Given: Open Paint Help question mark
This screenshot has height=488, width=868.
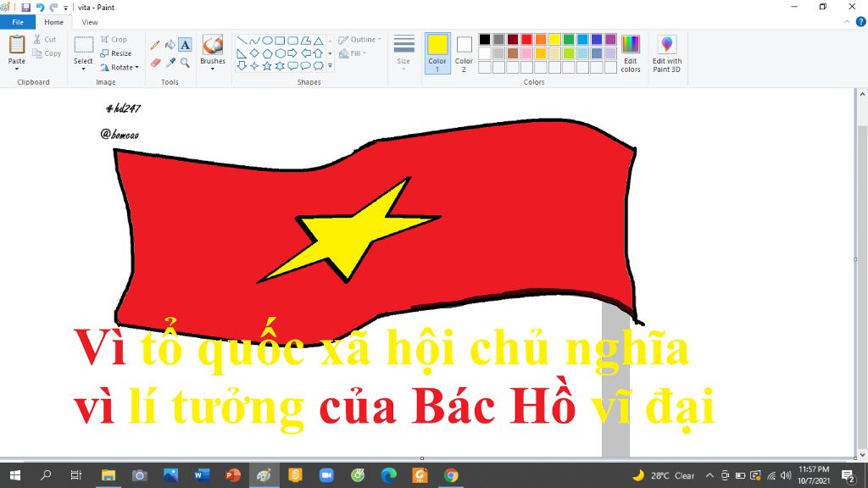Looking at the screenshot, I should click(x=861, y=21).
